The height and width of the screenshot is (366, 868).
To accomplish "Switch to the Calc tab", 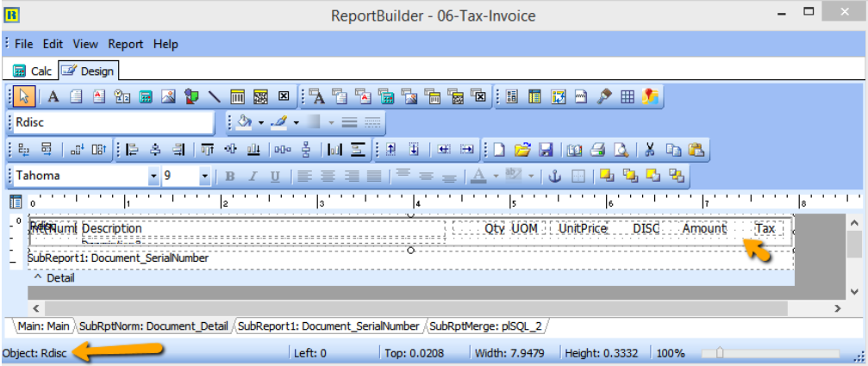I will click(33, 71).
